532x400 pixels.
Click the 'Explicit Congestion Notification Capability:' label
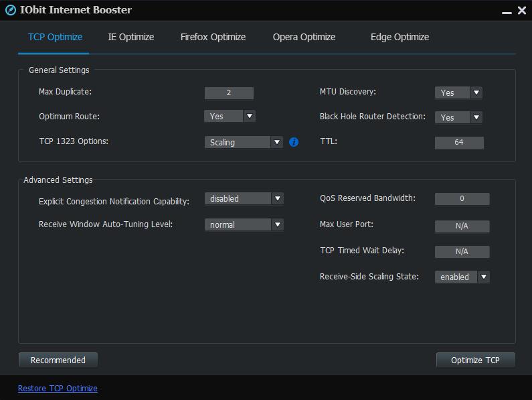pyautogui.click(x=114, y=202)
